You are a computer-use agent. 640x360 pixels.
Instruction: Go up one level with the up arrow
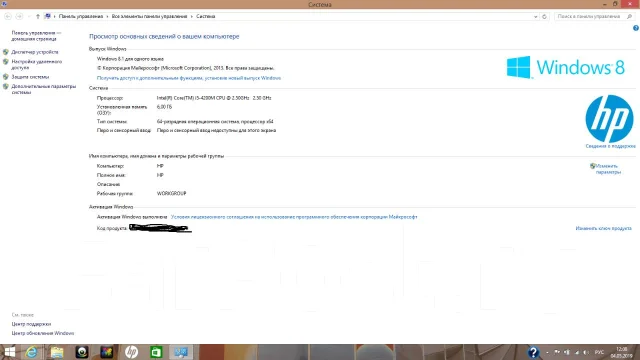pos(38,17)
